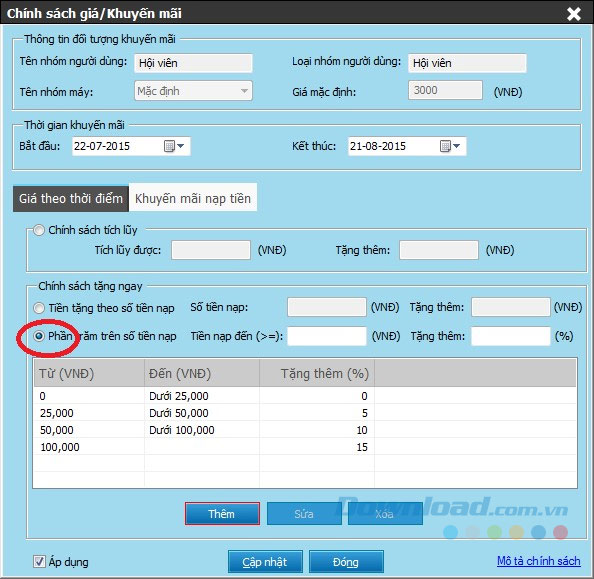Switch to Khuyến mãi nạp tiền tab
Screen dimensions: 594x579
tap(193, 199)
